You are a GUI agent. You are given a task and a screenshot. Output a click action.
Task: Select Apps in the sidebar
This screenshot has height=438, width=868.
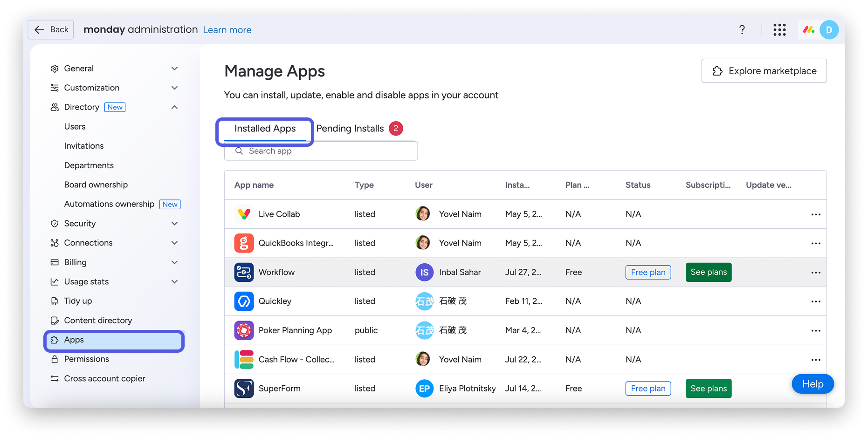[x=114, y=340]
